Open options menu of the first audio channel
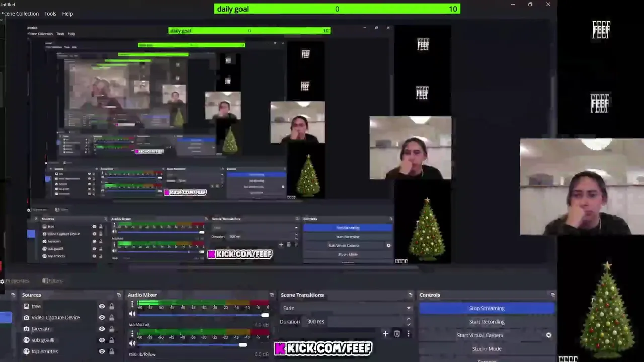Screen dimensions: 644x362 click(x=132, y=305)
